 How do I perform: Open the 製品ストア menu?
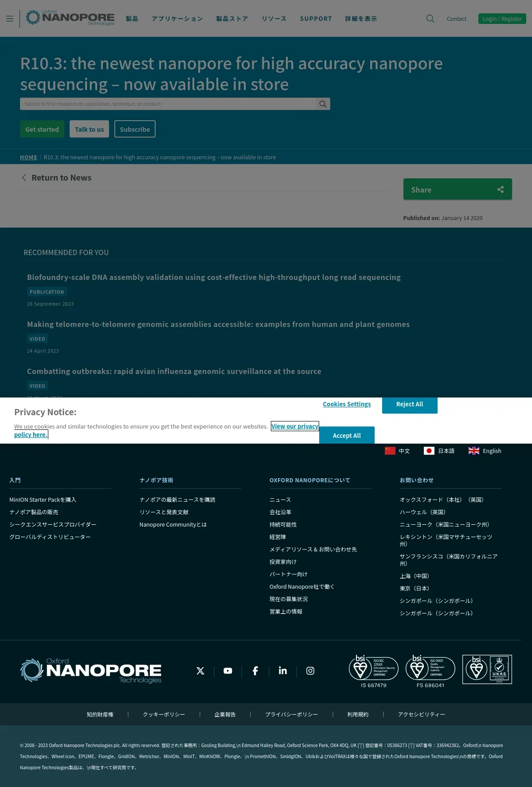[232, 19]
